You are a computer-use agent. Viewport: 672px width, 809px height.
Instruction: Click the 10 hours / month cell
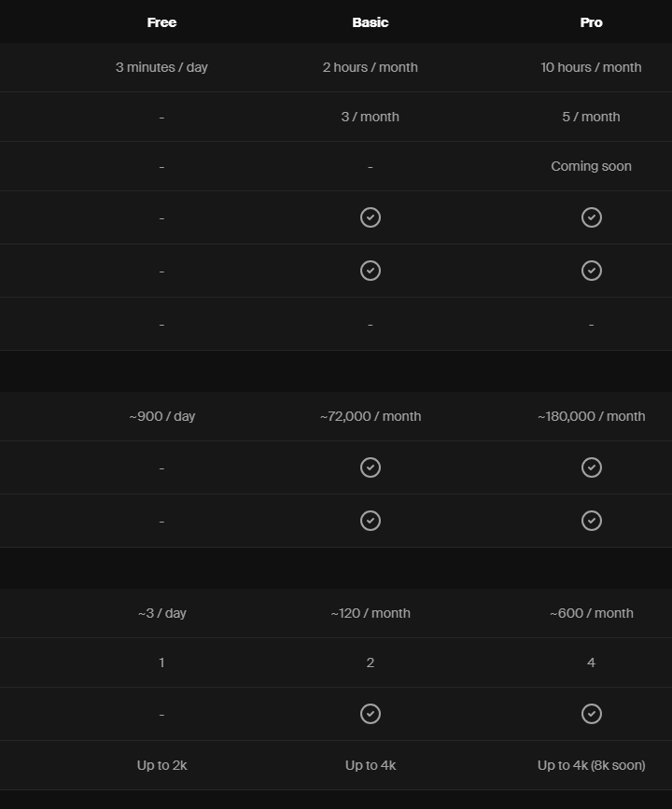tap(591, 67)
